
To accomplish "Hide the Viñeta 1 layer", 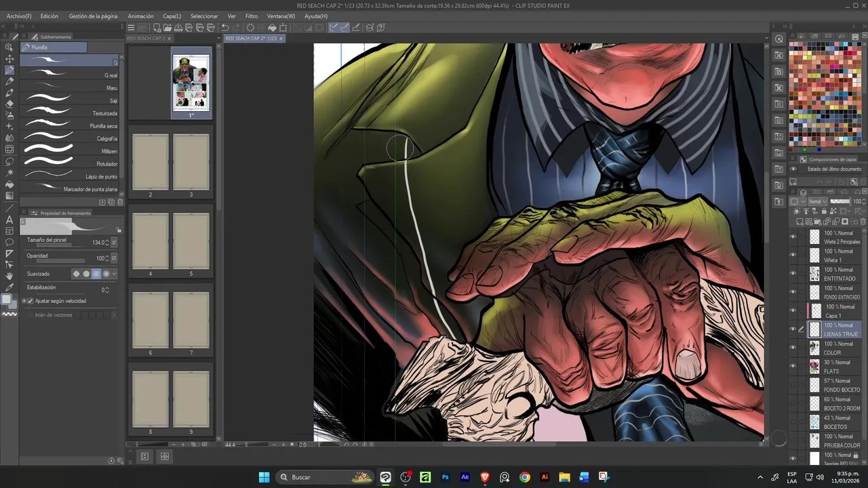I will pos(793,255).
